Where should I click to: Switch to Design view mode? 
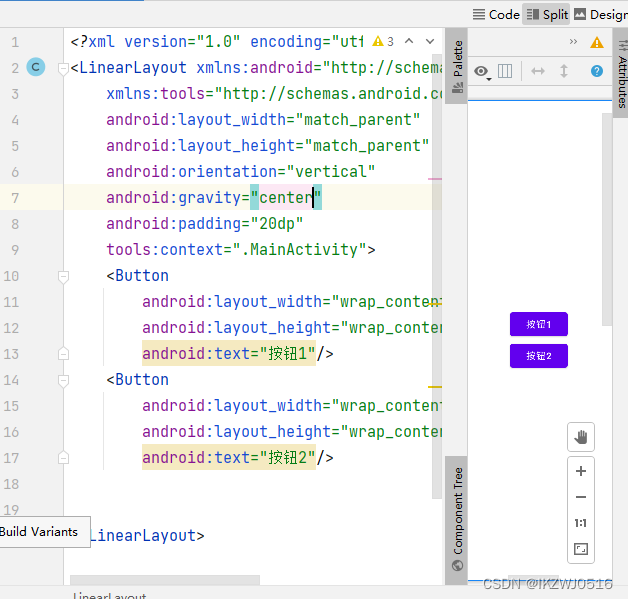point(600,15)
